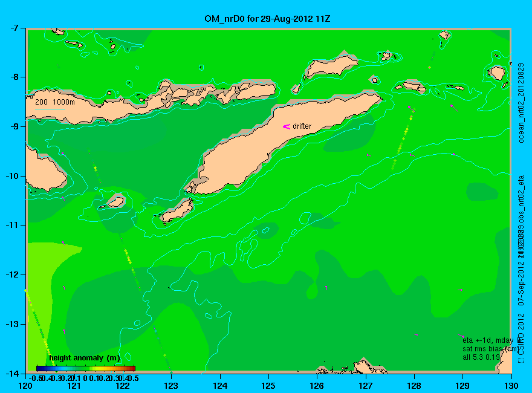Click longitude axis label '129'
Viewport: 532px width, 393px height.
(x=463, y=386)
